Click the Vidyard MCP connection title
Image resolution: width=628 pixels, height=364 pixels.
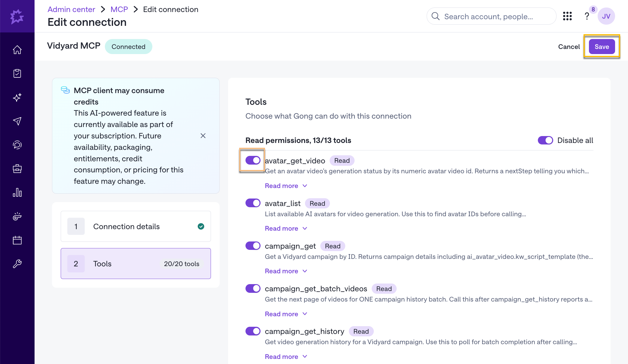tap(74, 46)
